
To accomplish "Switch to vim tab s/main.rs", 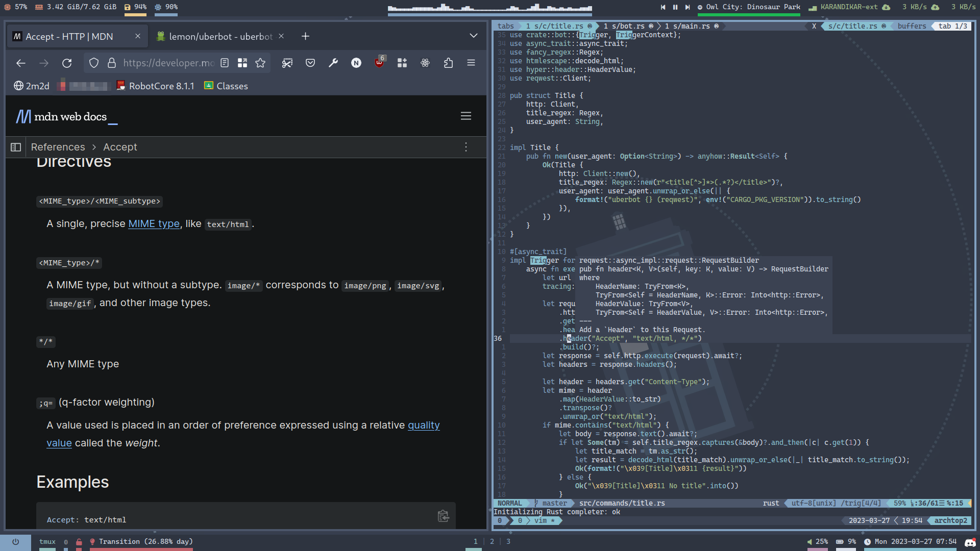I will pyautogui.click(x=691, y=26).
